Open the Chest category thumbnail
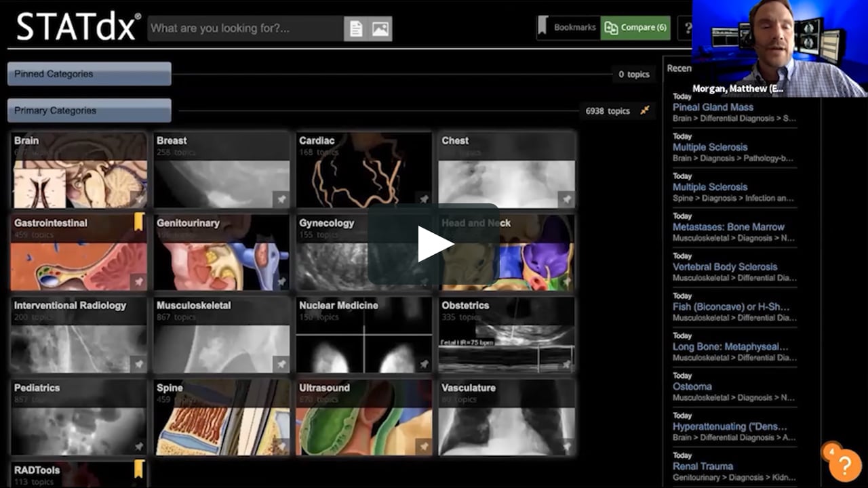 507,170
